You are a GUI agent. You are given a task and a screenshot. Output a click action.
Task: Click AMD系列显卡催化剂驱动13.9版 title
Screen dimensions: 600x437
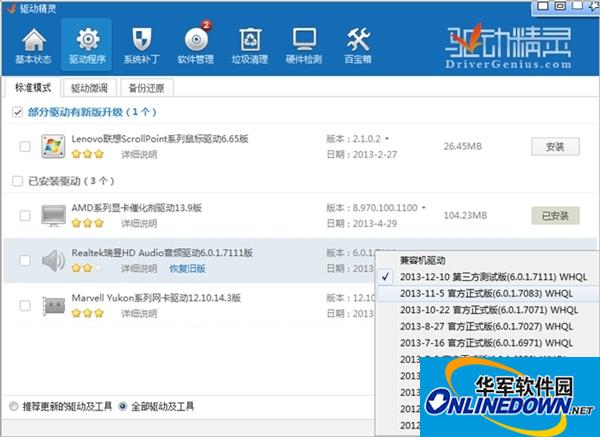[137, 208]
